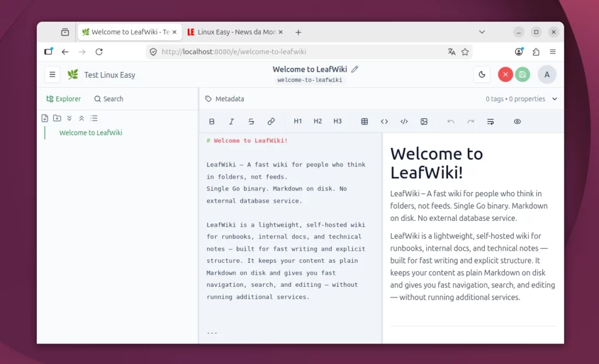Open browser sidebar toggle icon

coord(49,51)
